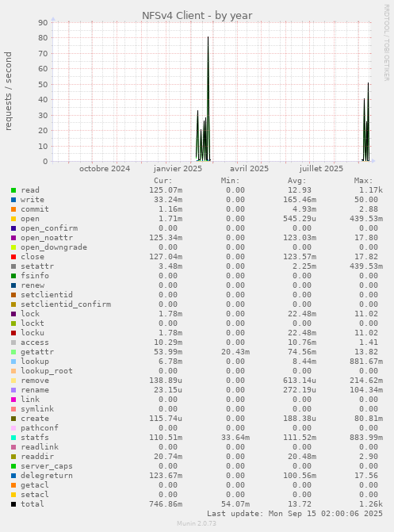Select the 'write' legend label

coord(33,200)
